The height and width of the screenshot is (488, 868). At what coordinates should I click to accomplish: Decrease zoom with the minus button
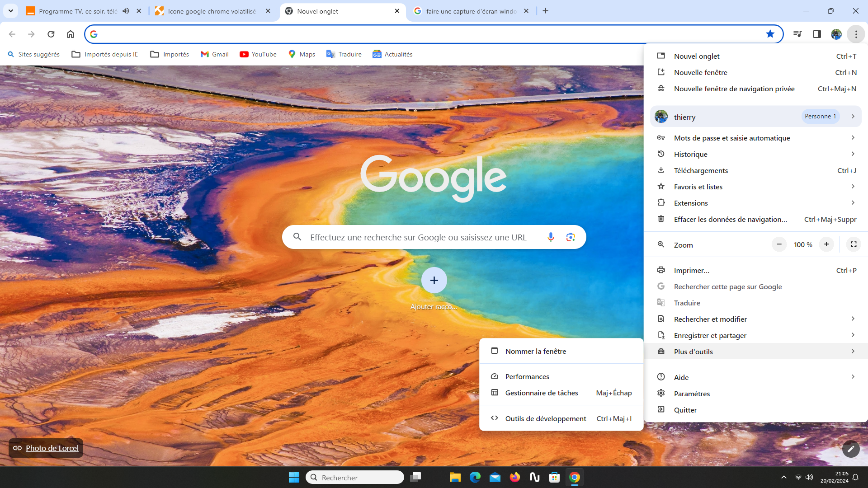coord(779,244)
